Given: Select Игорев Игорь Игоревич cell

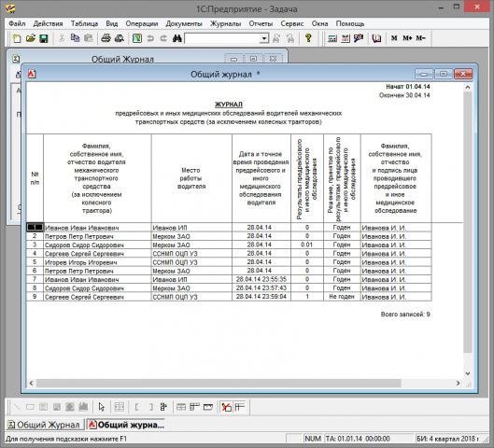Looking at the screenshot, I should tap(97, 262).
